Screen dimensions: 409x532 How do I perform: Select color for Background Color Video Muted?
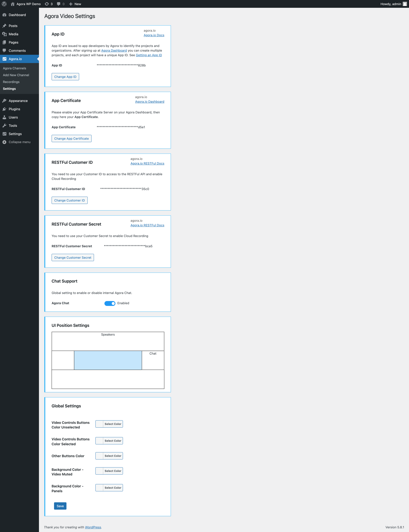pos(109,471)
